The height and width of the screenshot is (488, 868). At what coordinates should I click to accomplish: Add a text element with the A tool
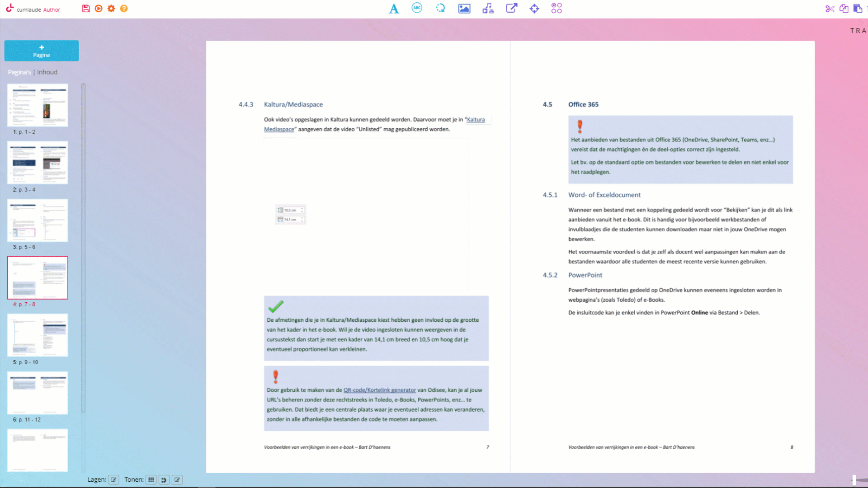[x=394, y=9]
